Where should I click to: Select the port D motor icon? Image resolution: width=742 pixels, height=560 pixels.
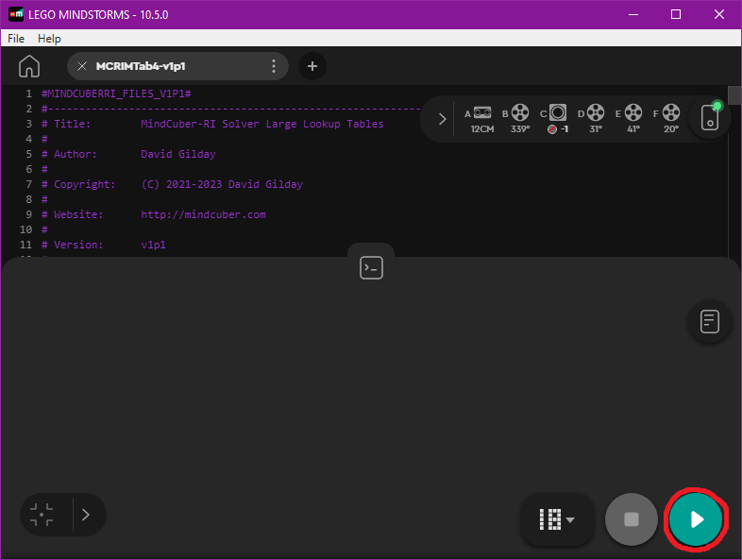(x=596, y=112)
